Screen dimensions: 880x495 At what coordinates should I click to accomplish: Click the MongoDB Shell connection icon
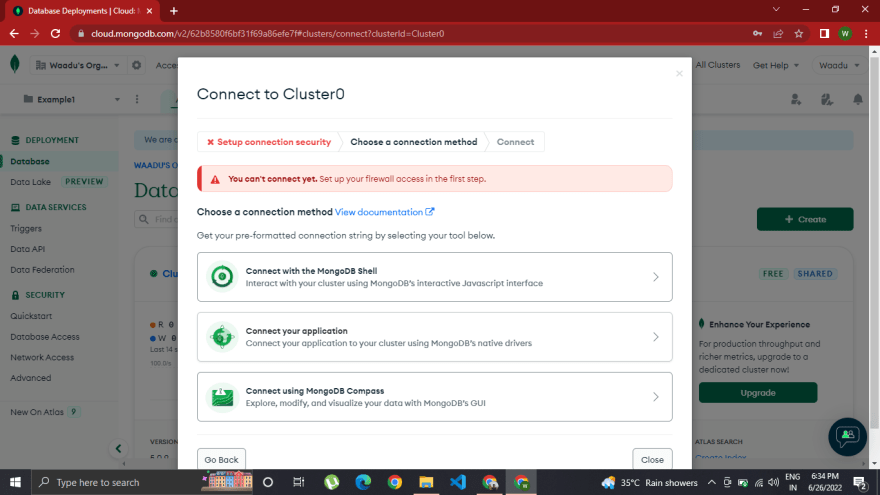222,277
